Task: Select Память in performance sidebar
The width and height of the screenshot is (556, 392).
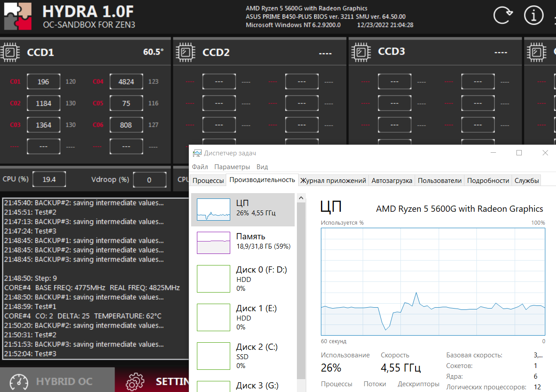Action: (x=243, y=242)
